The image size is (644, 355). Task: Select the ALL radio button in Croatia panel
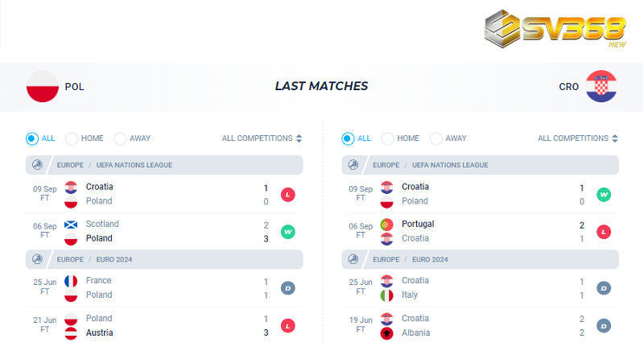[348, 138]
